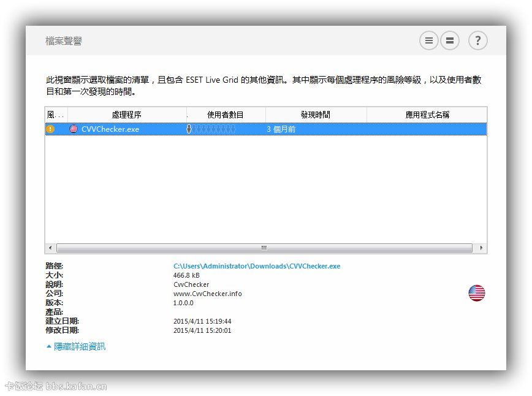
Task: Click the horizontal scrollbar left arrow
Action: point(50,248)
